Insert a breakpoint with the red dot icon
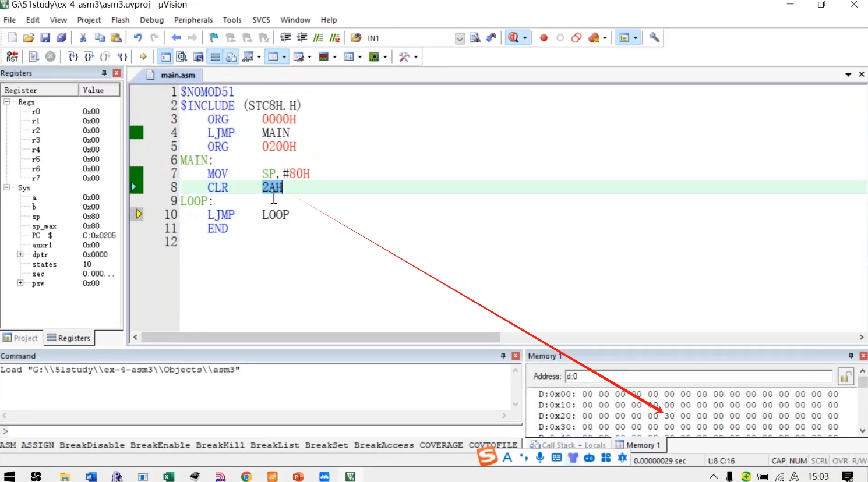The width and height of the screenshot is (868, 482). click(x=544, y=38)
